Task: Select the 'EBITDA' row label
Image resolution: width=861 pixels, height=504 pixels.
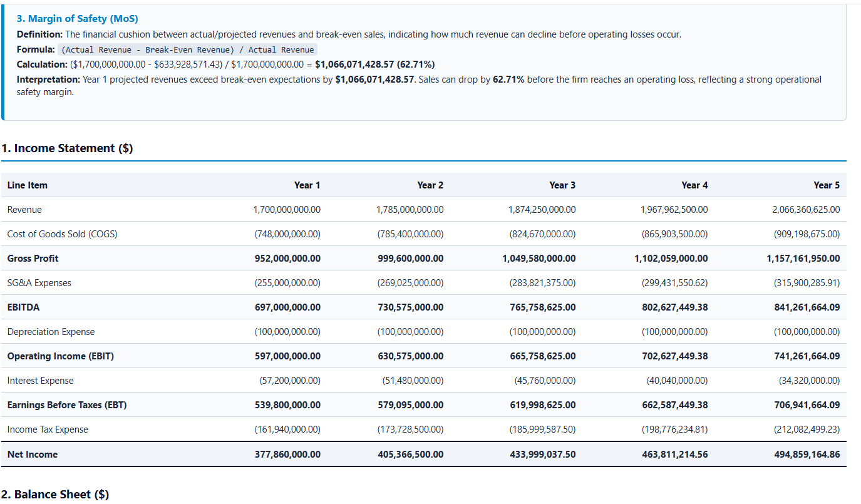Action: coord(23,307)
